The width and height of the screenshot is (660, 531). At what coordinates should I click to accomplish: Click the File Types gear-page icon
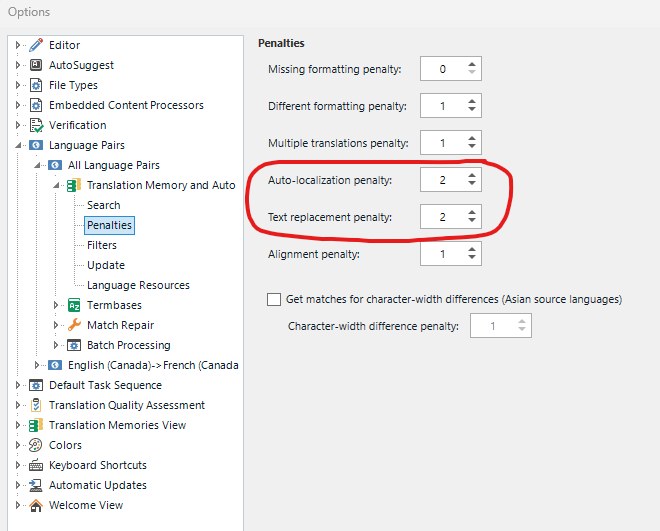[36, 85]
